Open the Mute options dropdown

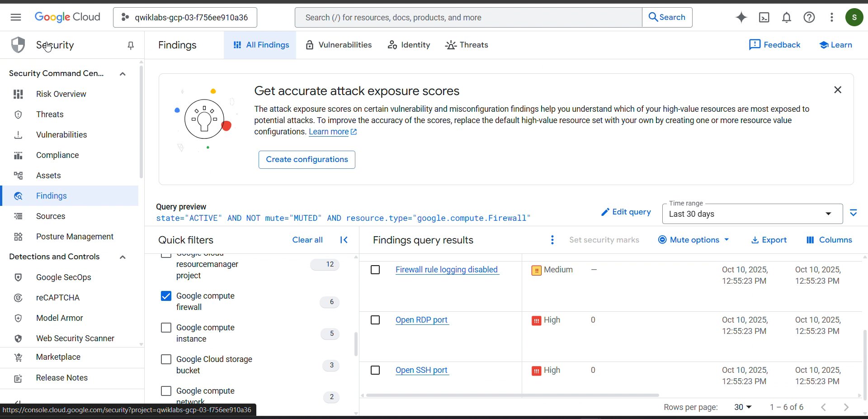(x=694, y=240)
